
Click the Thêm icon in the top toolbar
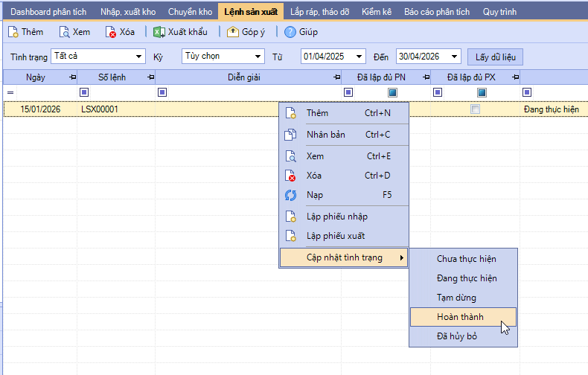[13, 32]
